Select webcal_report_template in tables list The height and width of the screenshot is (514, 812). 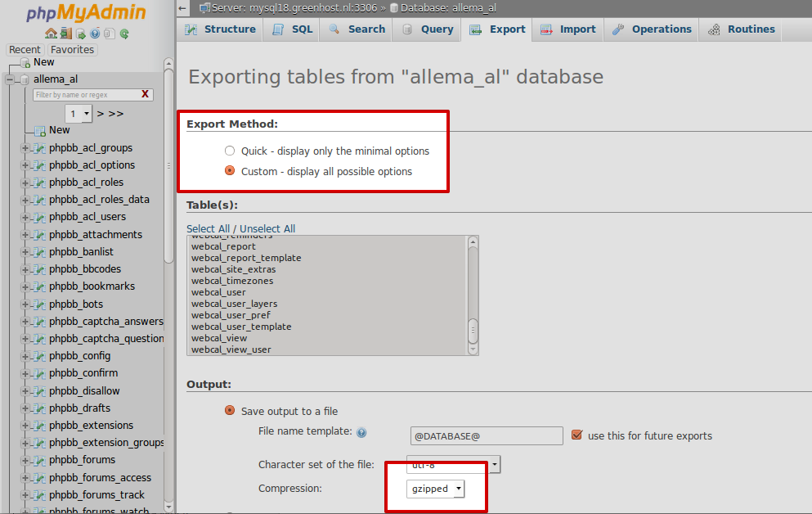pyautogui.click(x=246, y=258)
